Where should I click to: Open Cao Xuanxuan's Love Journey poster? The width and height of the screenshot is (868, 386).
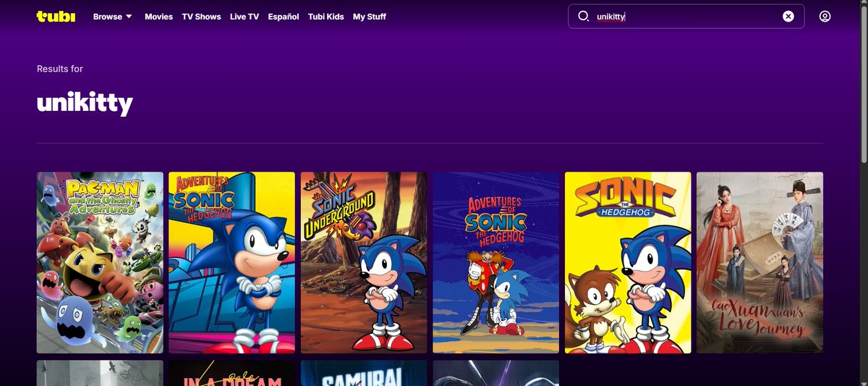759,262
